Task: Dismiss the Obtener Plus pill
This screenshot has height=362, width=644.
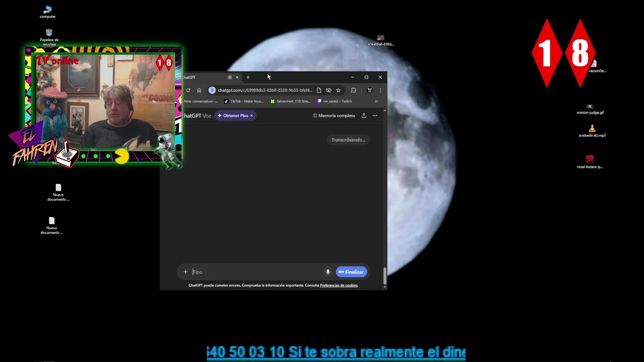Action: 252,116
